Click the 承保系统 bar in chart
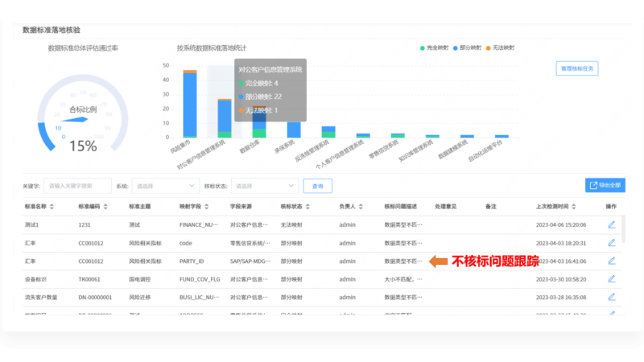 pos(294,130)
